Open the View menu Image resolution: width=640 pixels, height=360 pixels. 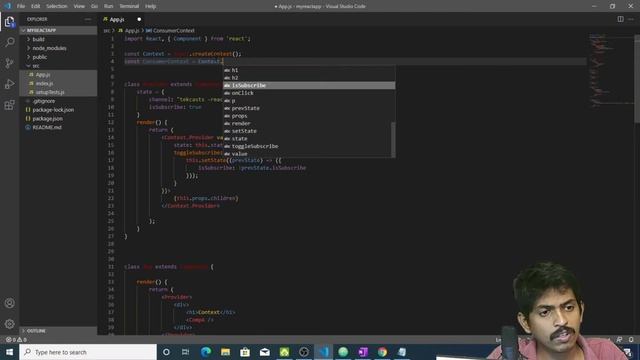pos(79,6)
